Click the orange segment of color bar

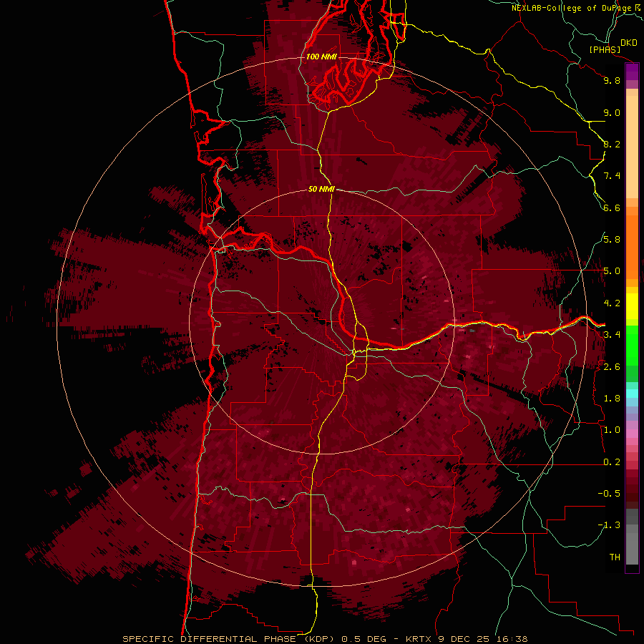tap(632, 248)
